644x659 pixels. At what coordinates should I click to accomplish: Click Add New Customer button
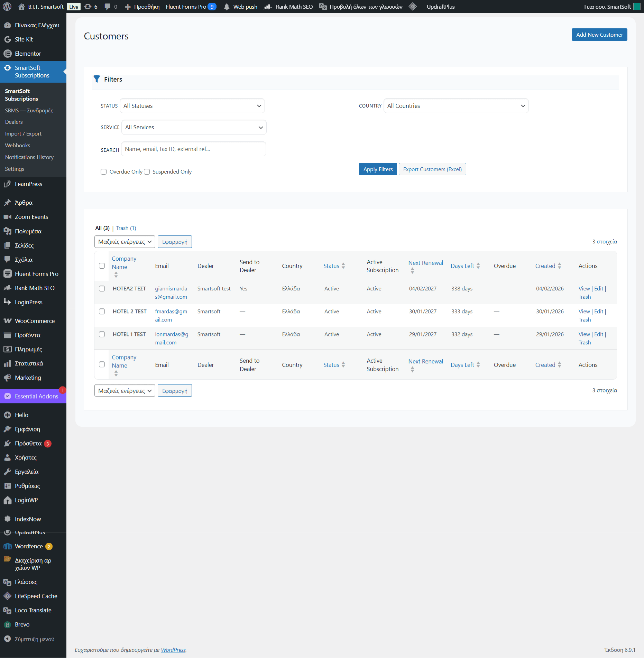click(x=599, y=35)
